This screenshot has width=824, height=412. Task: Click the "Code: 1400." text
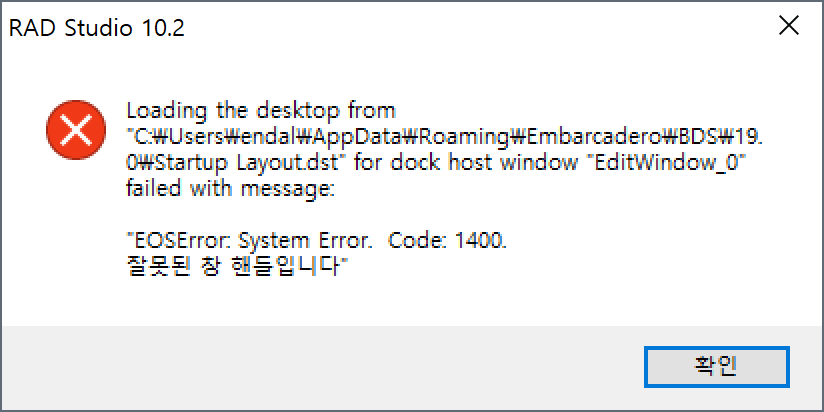[447, 241]
